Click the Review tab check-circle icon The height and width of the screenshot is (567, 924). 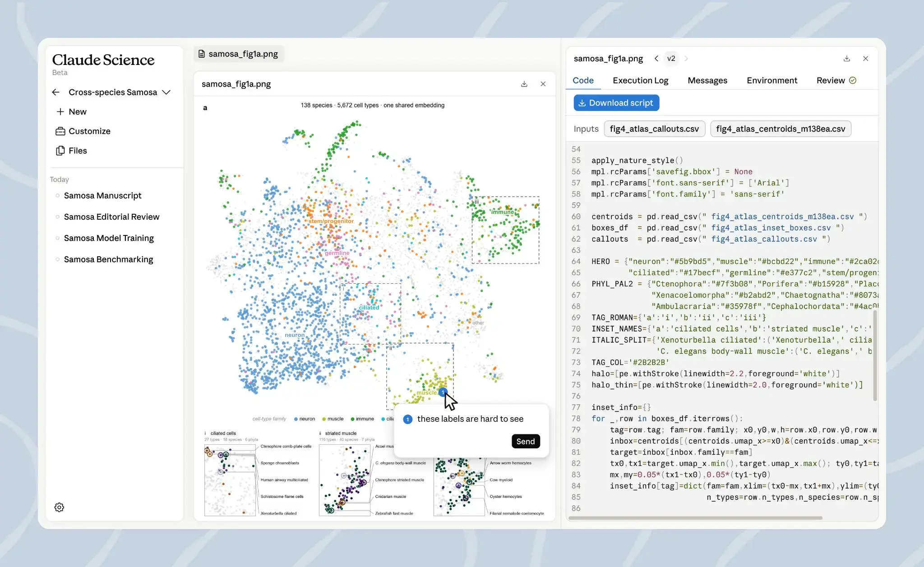(x=852, y=80)
